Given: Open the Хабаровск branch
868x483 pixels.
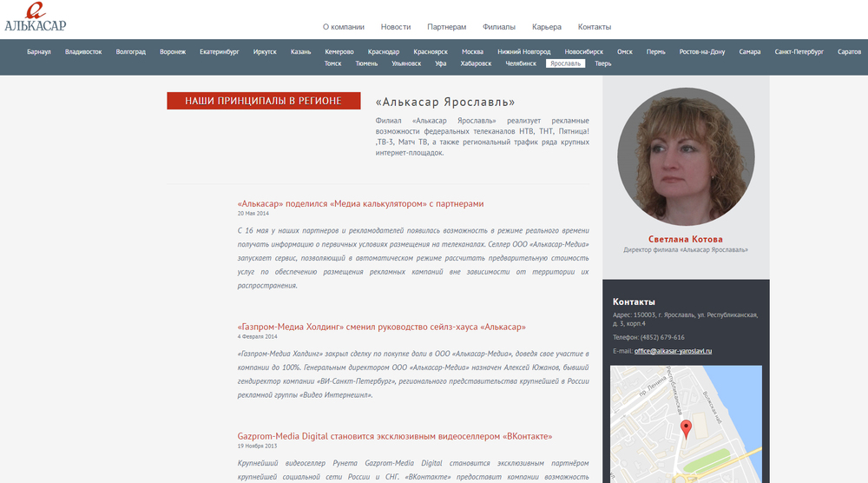Looking at the screenshot, I should tap(476, 63).
